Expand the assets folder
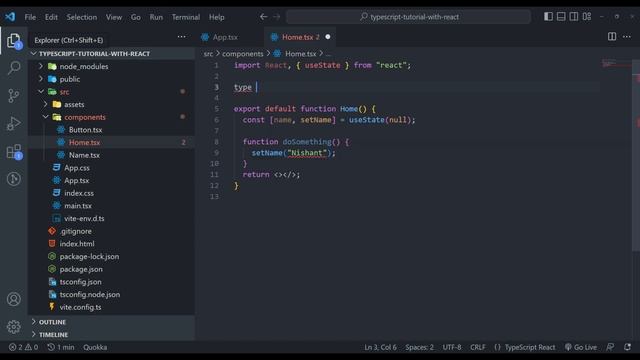 pos(45,104)
